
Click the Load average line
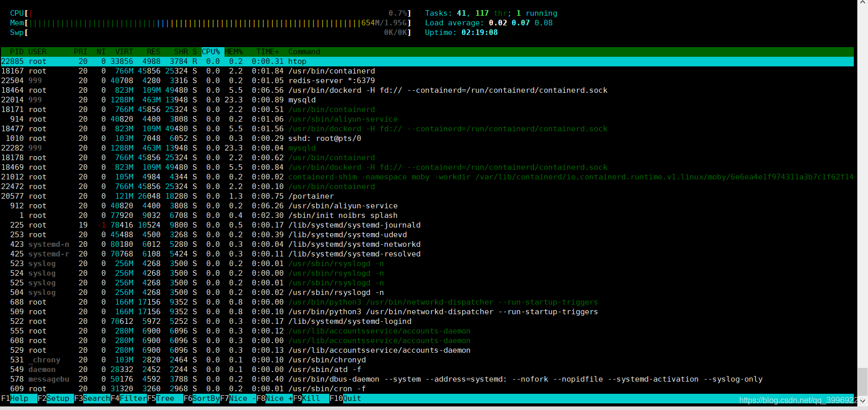488,23
